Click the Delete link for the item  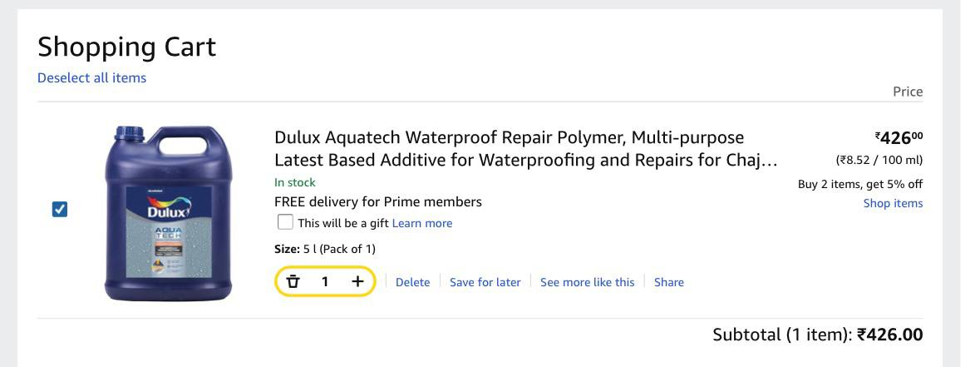[x=412, y=282]
